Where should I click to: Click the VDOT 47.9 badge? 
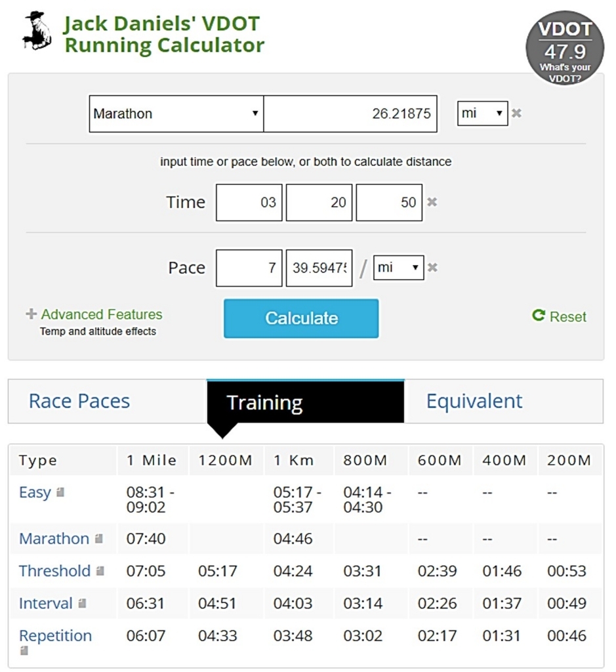pos(565,48)
